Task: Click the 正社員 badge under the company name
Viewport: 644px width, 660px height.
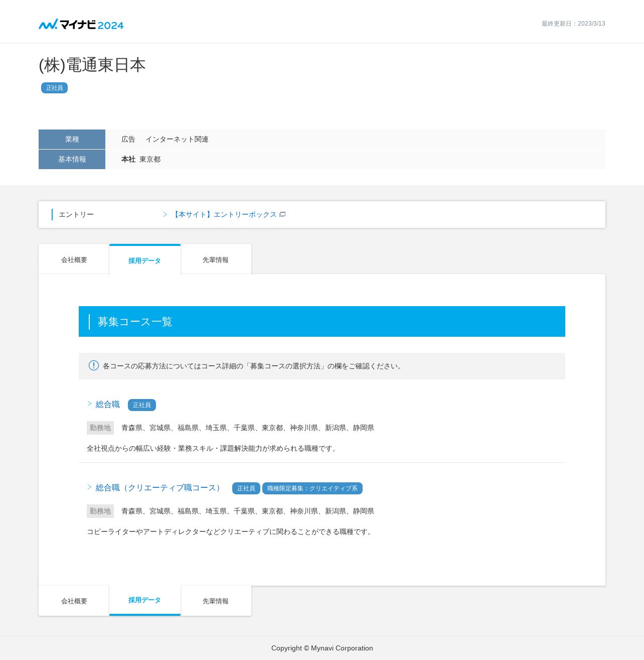Action: [x=54, y=88]
